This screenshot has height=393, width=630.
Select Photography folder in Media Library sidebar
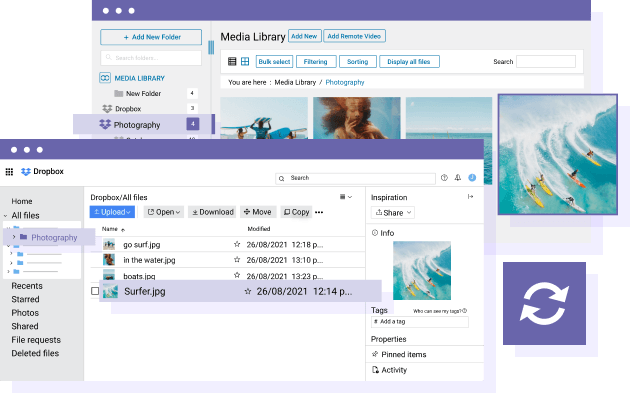[143, 124]
